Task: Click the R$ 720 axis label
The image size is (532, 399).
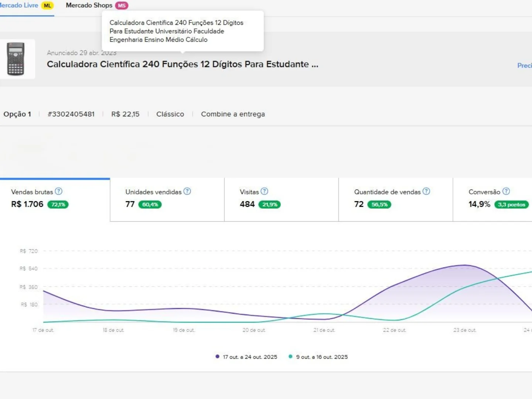Action: [x=29, y=251]
